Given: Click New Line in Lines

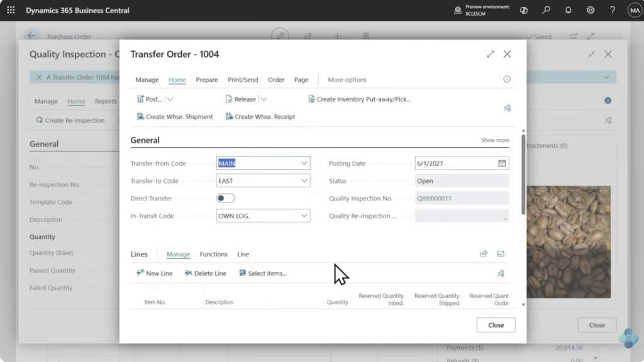Looking at the screenshot, I should point(155,273).
